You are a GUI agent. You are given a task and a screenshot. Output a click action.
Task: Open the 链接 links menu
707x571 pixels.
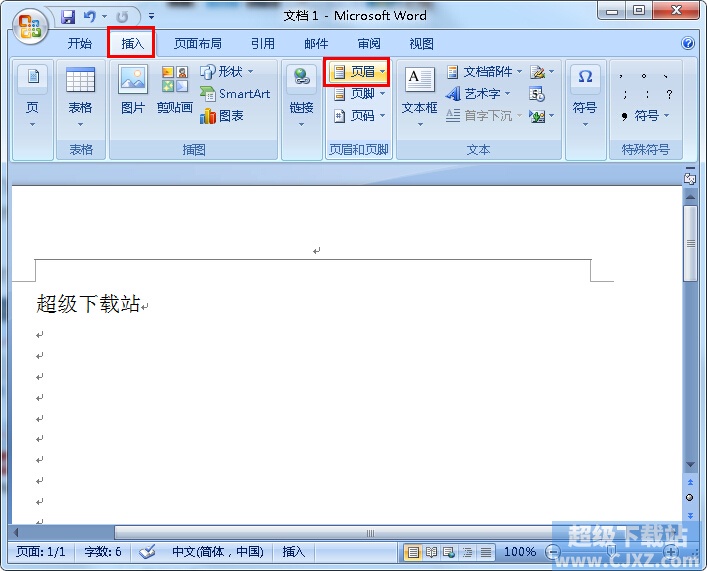pos(302,97)
